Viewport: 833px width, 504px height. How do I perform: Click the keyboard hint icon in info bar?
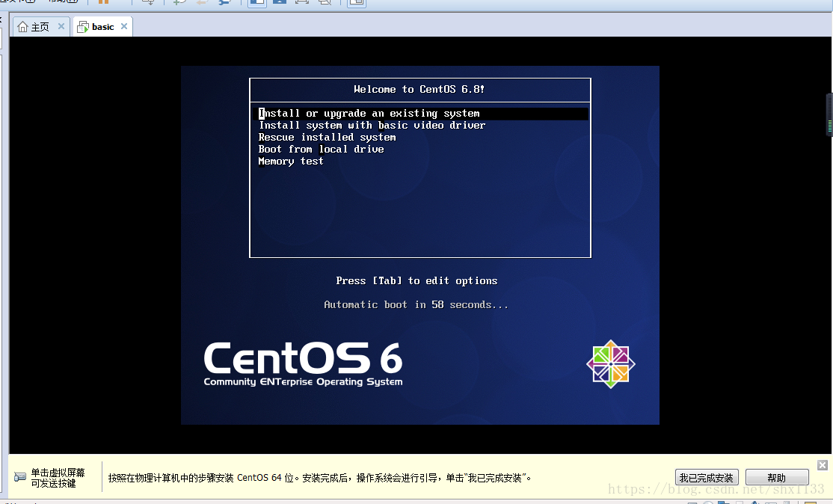tap(19, 477)
